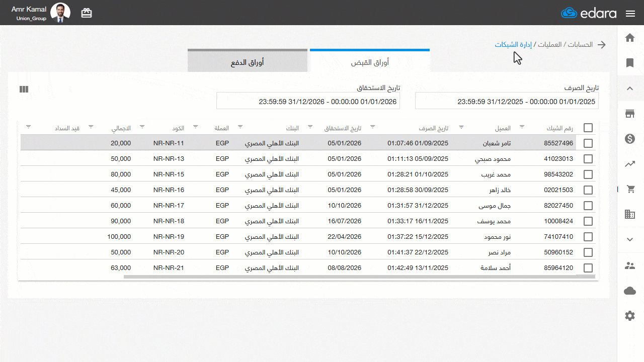Open the company building sidebar icon
Screen dimensions: 644x362
pyautogui.click(x=630, y=214)
